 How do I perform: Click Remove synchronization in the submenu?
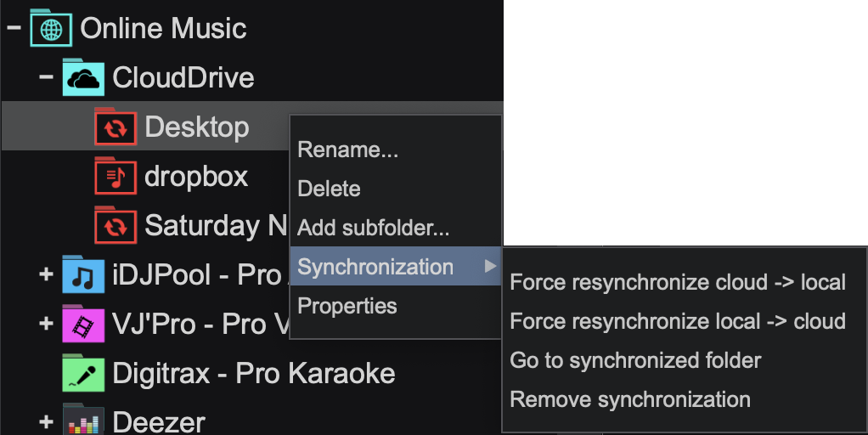(x=630, y=399)
